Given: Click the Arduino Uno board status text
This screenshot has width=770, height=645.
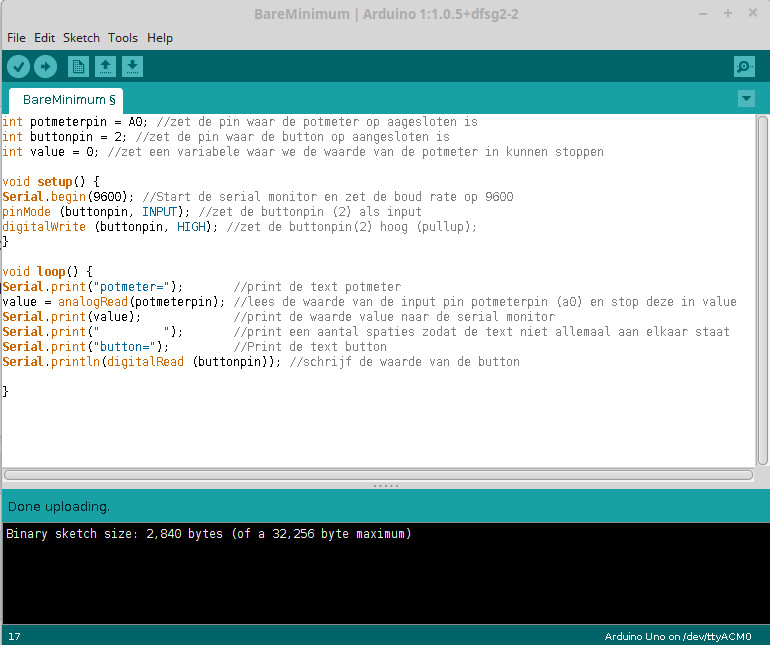Looking at the screenshot, I should pos(685,637).
